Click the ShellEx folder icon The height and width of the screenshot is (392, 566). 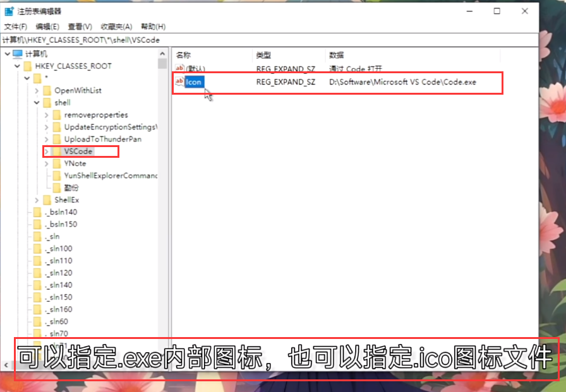47,200
